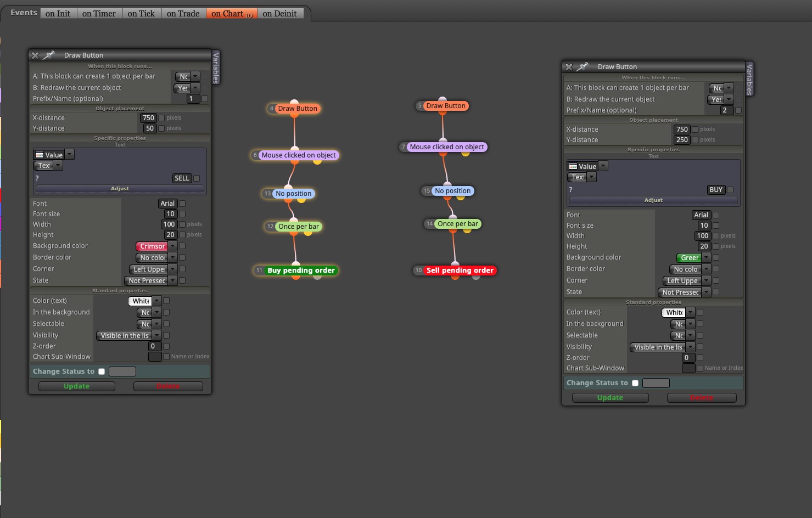Click gray output connector of Buy pending order
Viewport: 812px width, 518px height.
click(x=317, y=277)
